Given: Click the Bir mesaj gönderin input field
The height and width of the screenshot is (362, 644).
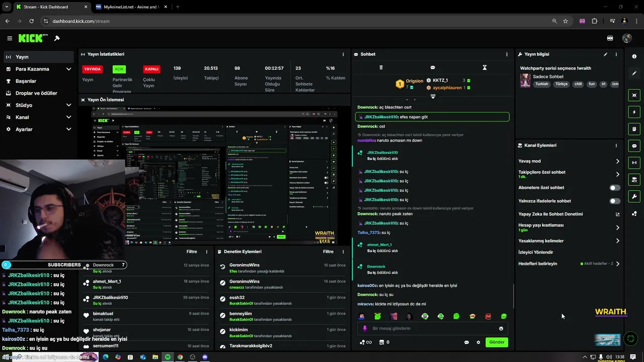Looking at the screenshot, I should pyautogui.click(x=434, y=328).
